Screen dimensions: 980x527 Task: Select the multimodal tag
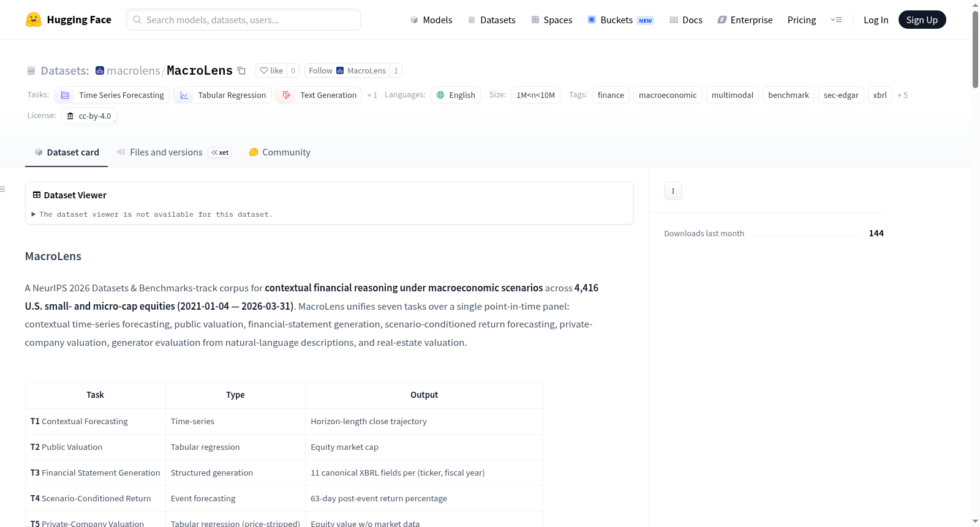[733, 95]
